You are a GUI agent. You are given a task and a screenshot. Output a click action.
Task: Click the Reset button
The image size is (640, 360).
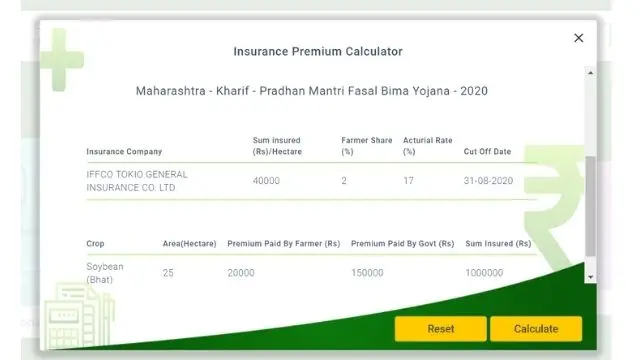(440, 329)
